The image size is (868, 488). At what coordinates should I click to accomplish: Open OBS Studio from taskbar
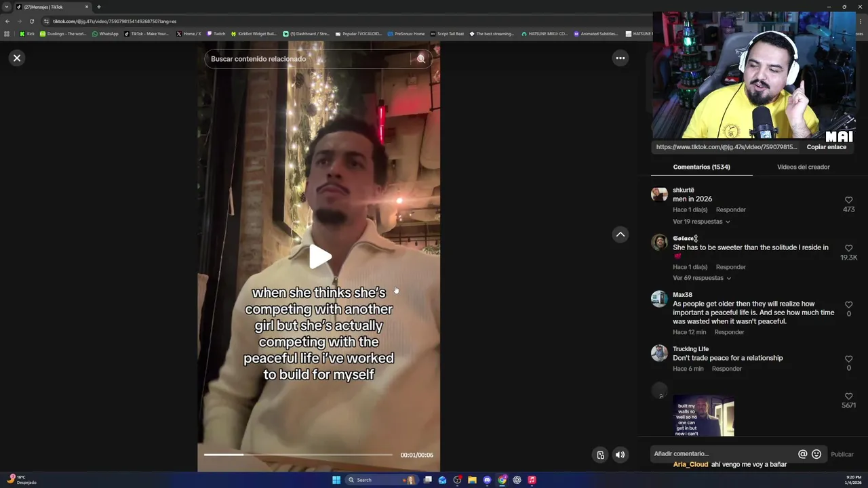click(x=457, y=480)
